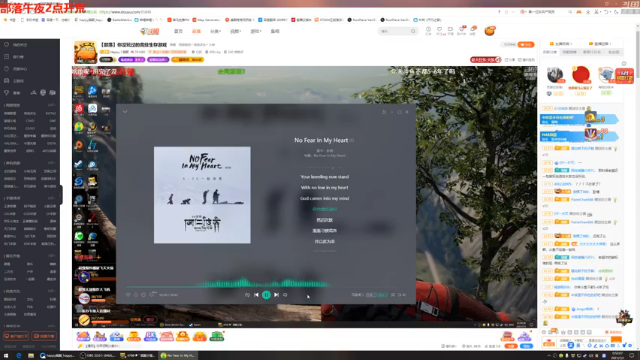The height and width of the screenshot is (360, 640).
Task: Click the song title 'No Fear In My Heart'
Action: point(321,140)
